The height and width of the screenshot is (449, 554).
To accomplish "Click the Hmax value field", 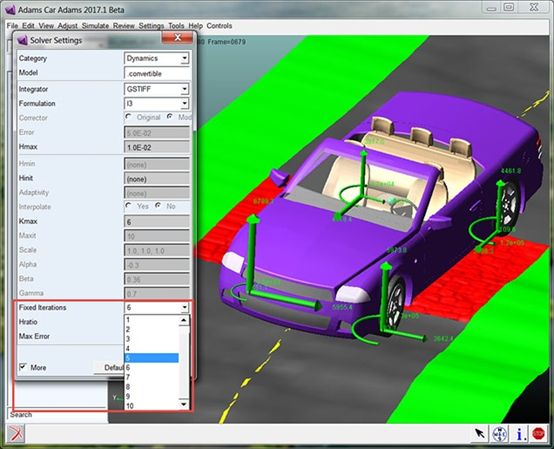I will coord(157,147).
